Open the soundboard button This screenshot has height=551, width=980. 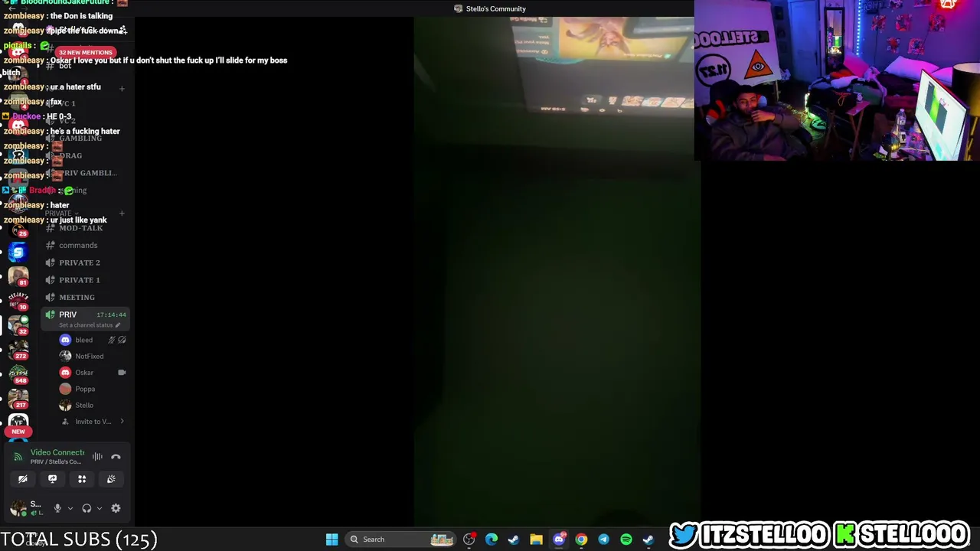point(111,479)
